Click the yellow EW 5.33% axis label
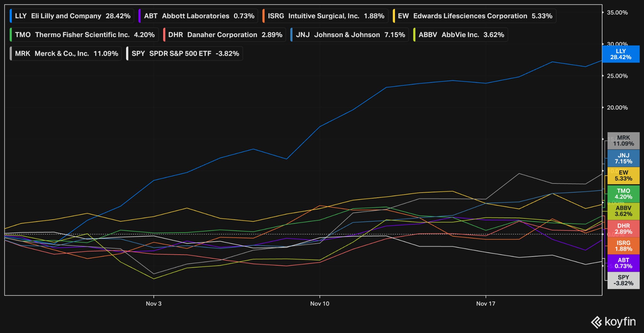Screen dimensions: 644x333 [x=624, y=176]
